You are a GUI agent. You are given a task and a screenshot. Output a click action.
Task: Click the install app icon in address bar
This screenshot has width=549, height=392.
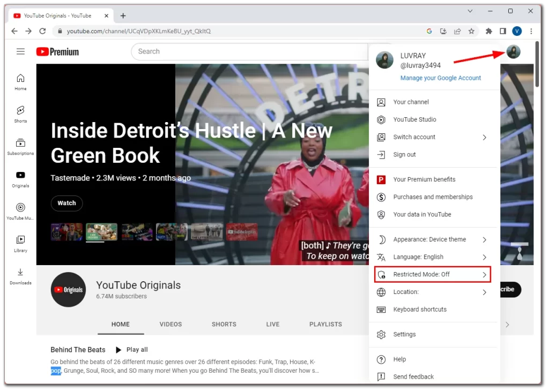pyautogui.click(x=443, y=31)
